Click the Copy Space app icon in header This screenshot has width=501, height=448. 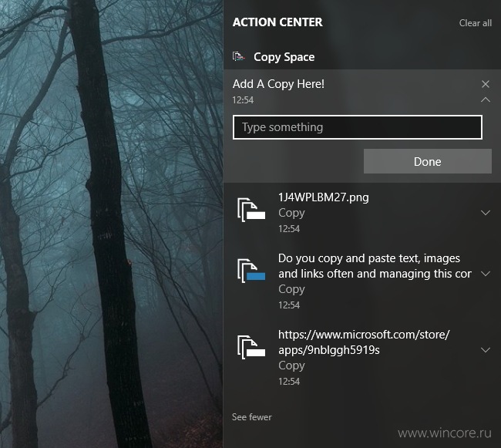(x=239, y=57)
